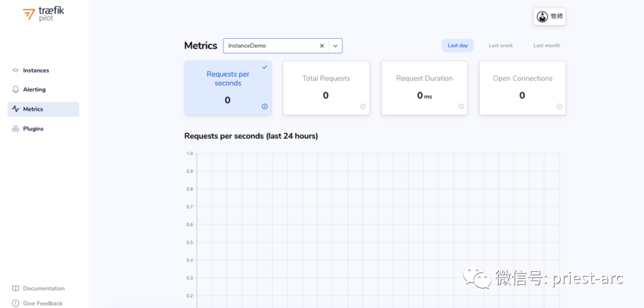Select the Open Connections metric card

(522, 87)
